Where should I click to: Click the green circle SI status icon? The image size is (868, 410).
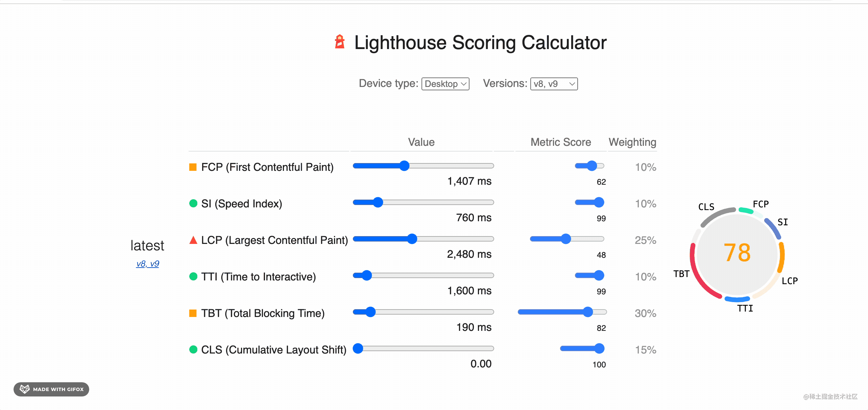[193, 203]
